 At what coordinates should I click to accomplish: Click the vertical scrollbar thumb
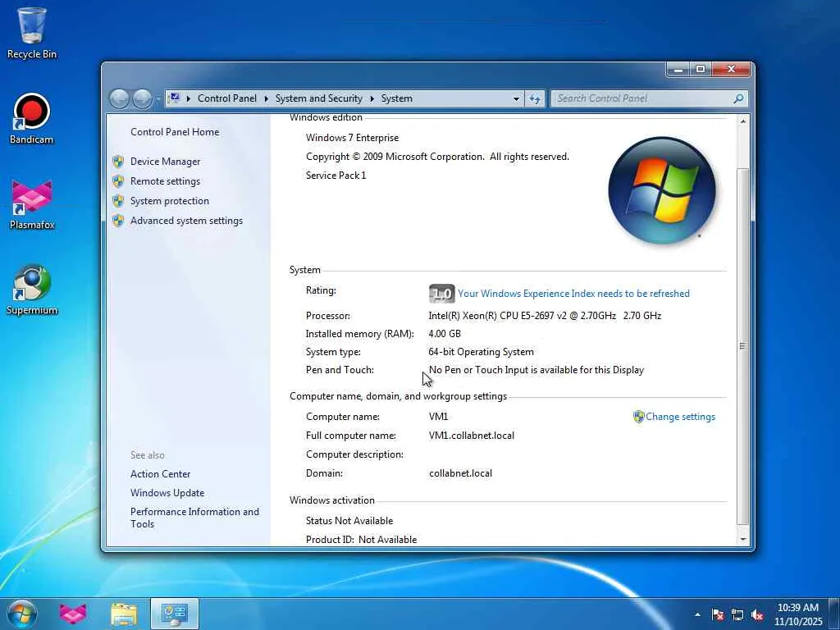tap(742, 345)
